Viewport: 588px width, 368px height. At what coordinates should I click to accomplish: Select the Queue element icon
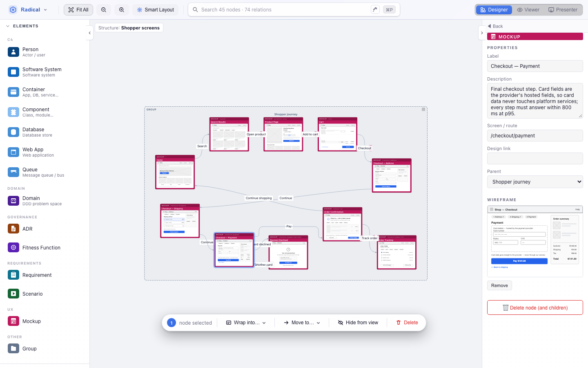(x=13, y=172)
